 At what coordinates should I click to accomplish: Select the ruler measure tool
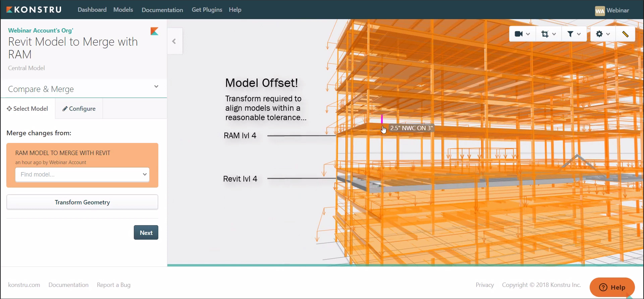click(625, 34)
